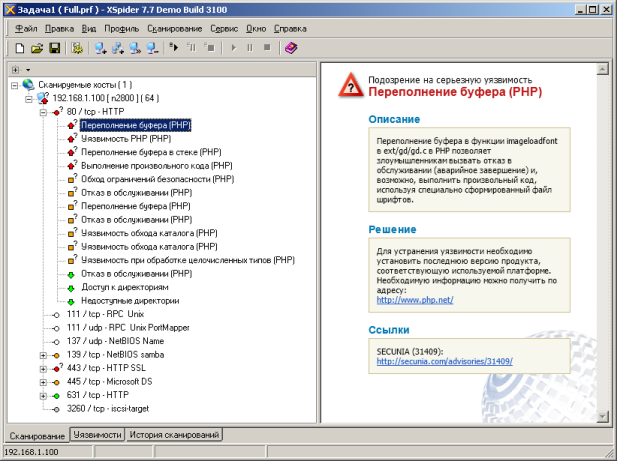Click the Remove host toolbar icon
Viewport: 617px width, 461px height.
coord(152,48)
